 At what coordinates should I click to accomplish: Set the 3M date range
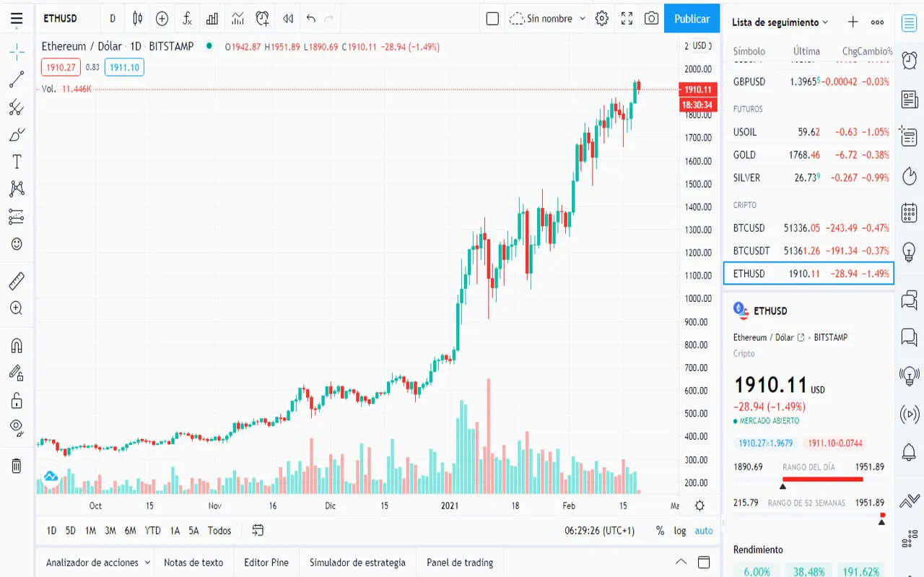pos(110,531)
